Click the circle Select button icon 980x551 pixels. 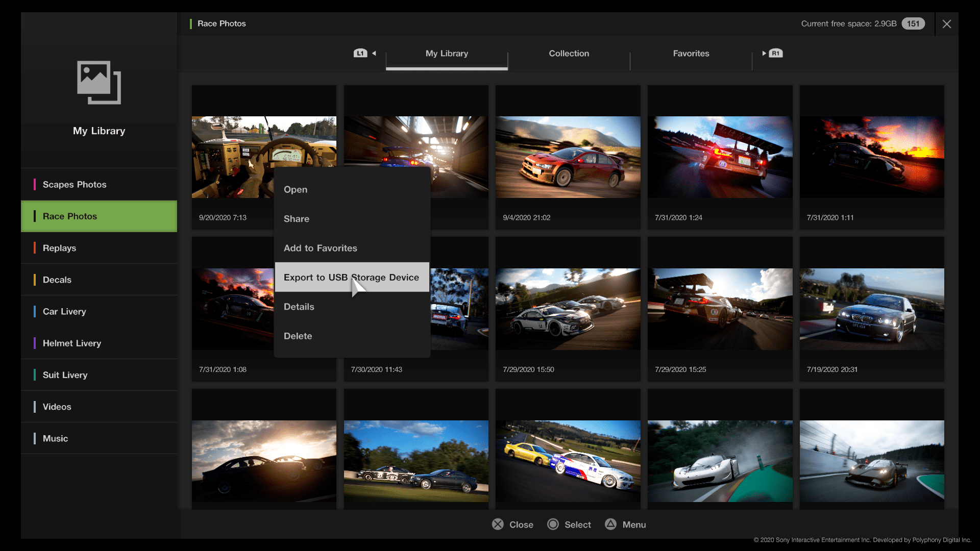(553, 524)
